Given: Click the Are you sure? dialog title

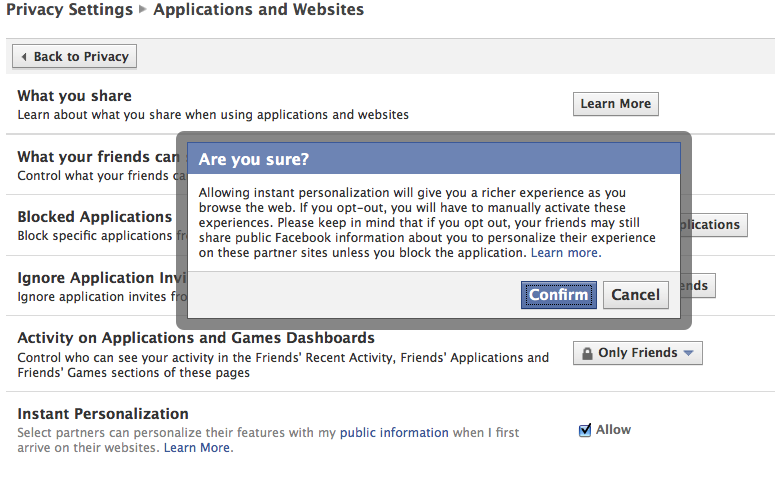Looking at the screenshot, I should pos(254,159).
